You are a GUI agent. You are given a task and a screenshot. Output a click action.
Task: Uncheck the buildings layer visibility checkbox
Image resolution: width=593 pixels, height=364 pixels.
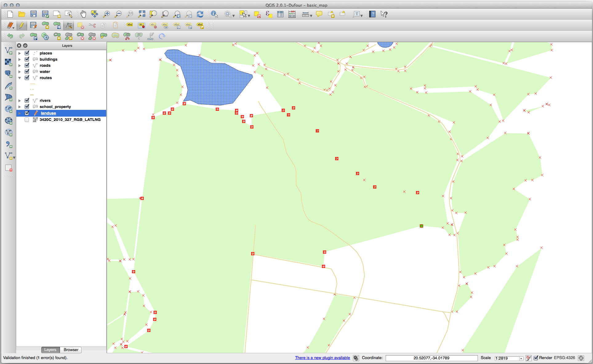tap(27, 59)
